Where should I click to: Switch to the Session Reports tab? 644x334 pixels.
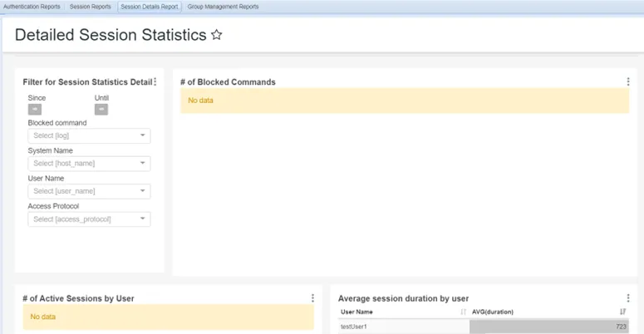tap(91, 7)
